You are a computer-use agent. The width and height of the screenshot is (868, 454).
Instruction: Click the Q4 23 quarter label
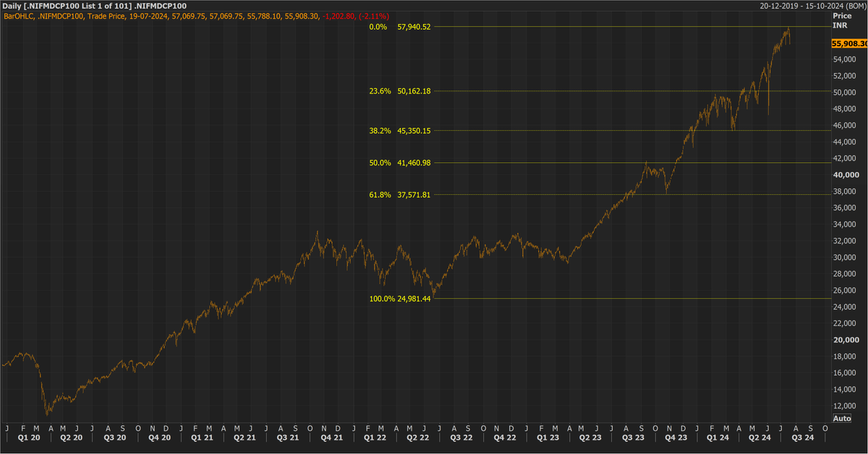676,437
